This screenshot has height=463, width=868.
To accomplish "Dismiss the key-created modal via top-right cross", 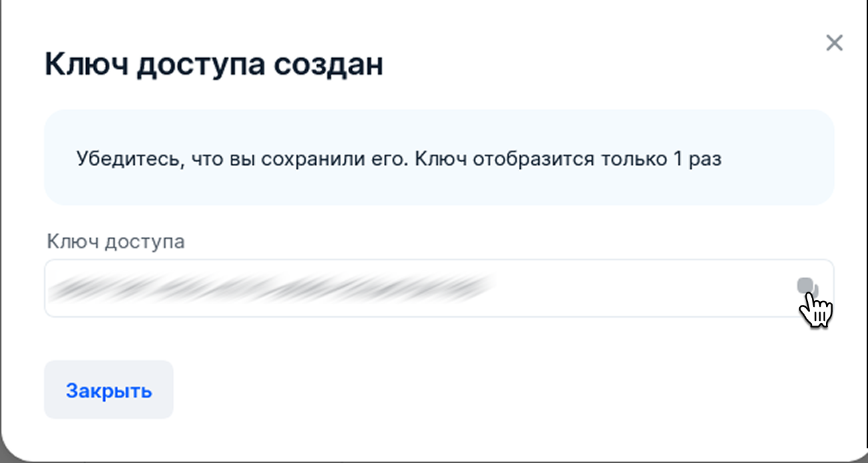I will tap(834, 43).
